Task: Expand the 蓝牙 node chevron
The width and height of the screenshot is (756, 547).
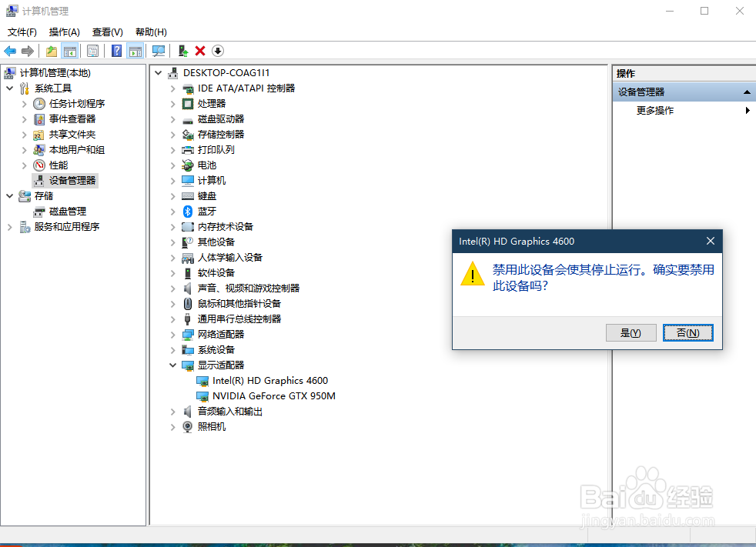Action: click(x=172, y=211)
